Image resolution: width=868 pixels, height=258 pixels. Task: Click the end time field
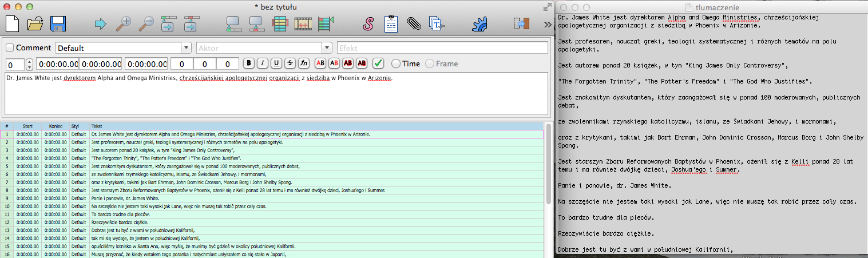pos(101,64)
